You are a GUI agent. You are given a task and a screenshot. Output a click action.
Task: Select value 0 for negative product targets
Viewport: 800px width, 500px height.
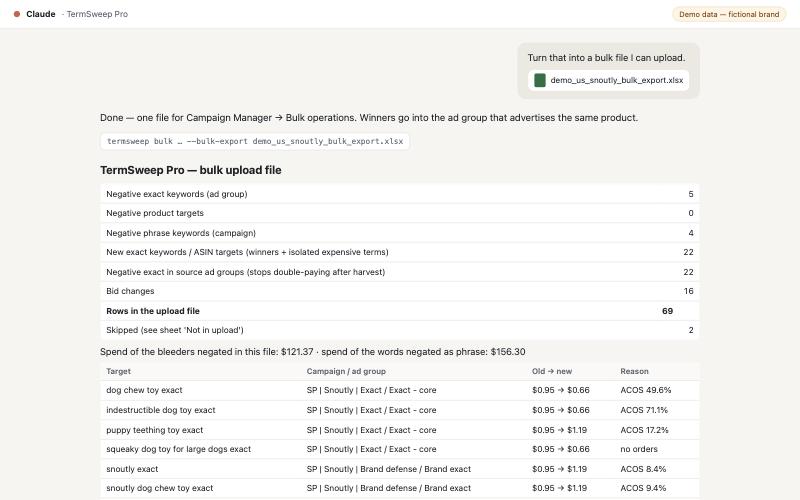(691, 213)
